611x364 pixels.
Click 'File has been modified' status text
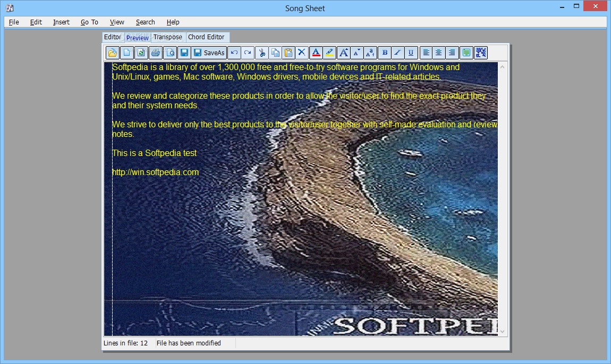pyautogui.click(x=189, y=343)
